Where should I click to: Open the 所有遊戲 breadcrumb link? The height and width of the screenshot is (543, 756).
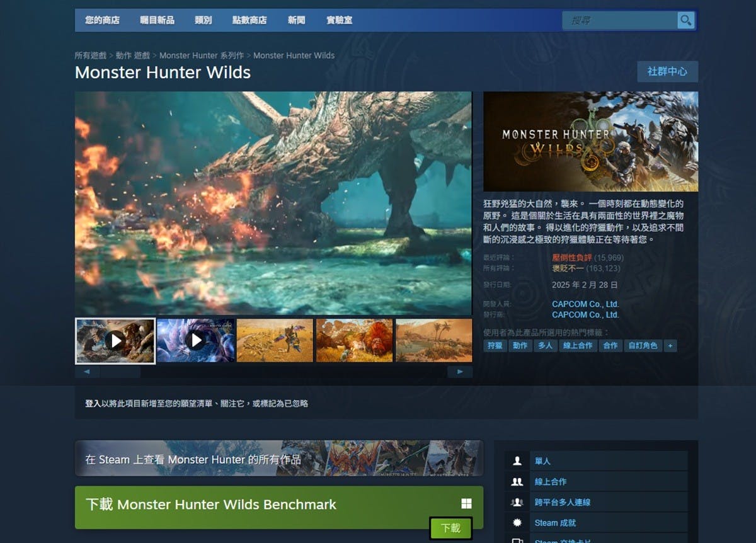(x=91, y=55)
